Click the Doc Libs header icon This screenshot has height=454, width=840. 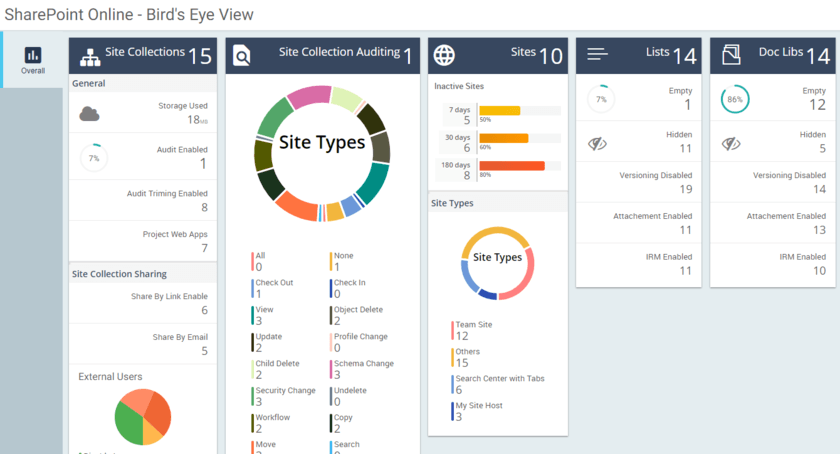[x=731, y=55]
